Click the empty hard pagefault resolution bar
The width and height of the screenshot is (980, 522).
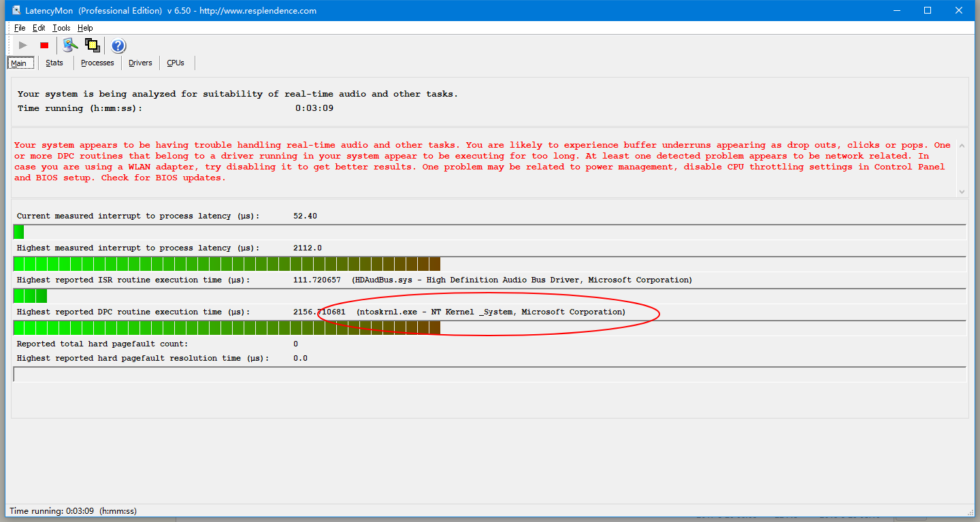[x=489, y=374]
